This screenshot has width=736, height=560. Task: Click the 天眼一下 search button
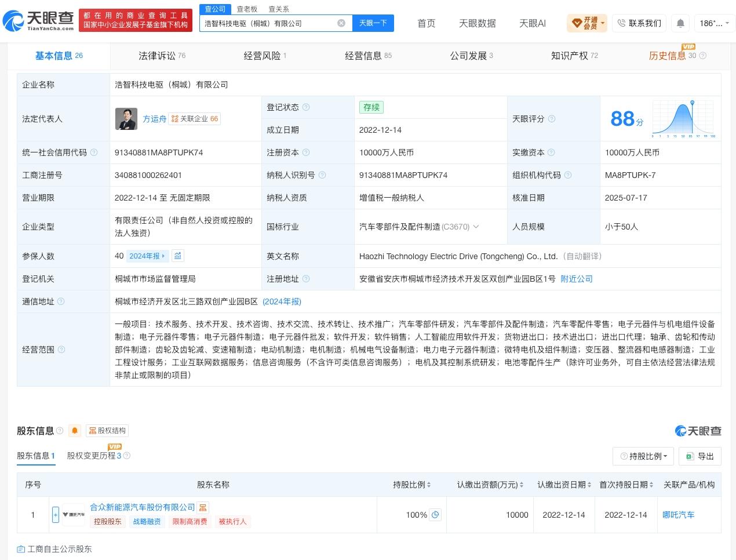point(373,23)
